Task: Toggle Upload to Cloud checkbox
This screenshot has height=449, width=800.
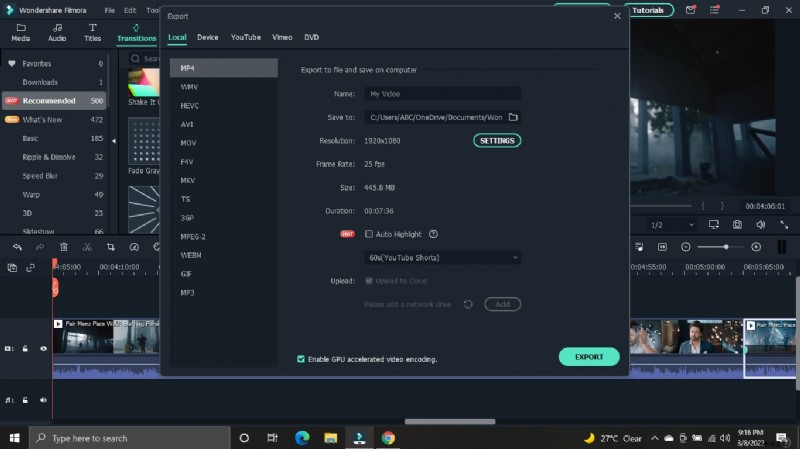Action: click(369, 281)
